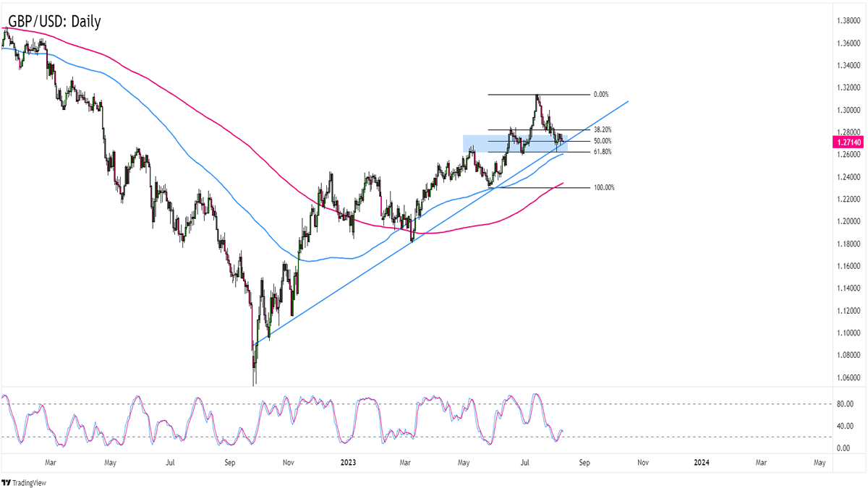This screenshot has height=488, width=868.
Task: Select the 38.20% Fibonacci retracement label
Action: (602, 130)
